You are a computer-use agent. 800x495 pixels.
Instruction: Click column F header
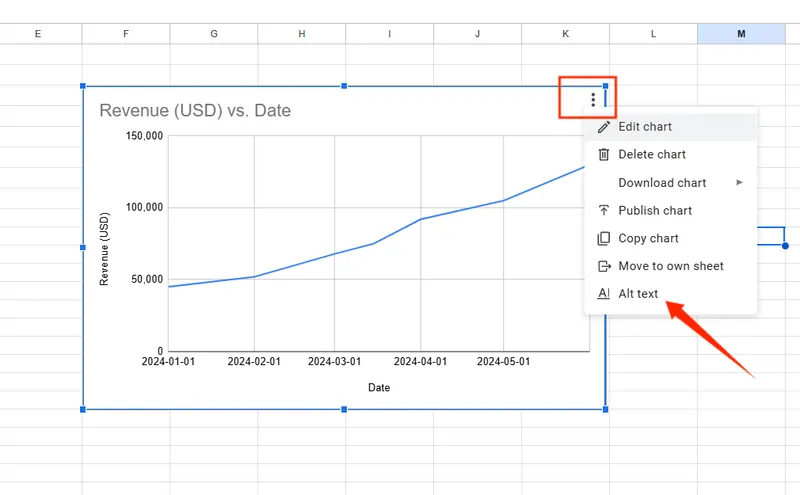(126, 34)
